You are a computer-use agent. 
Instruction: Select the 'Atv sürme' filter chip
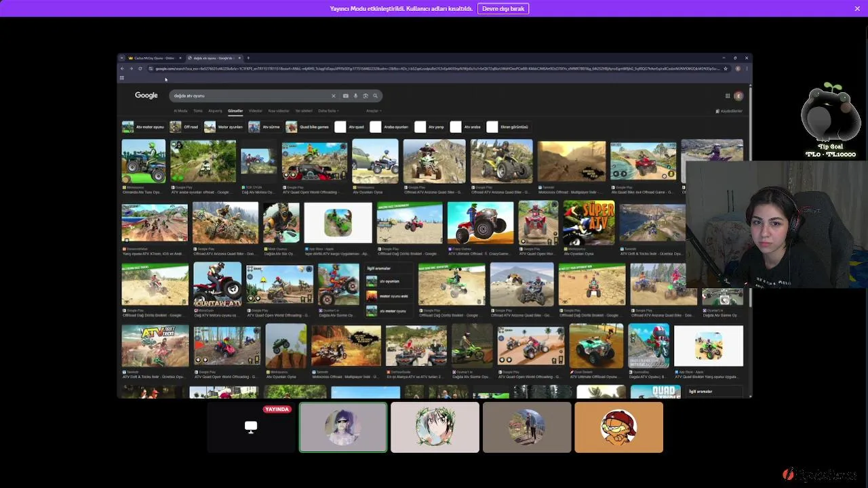pos(264,127)
